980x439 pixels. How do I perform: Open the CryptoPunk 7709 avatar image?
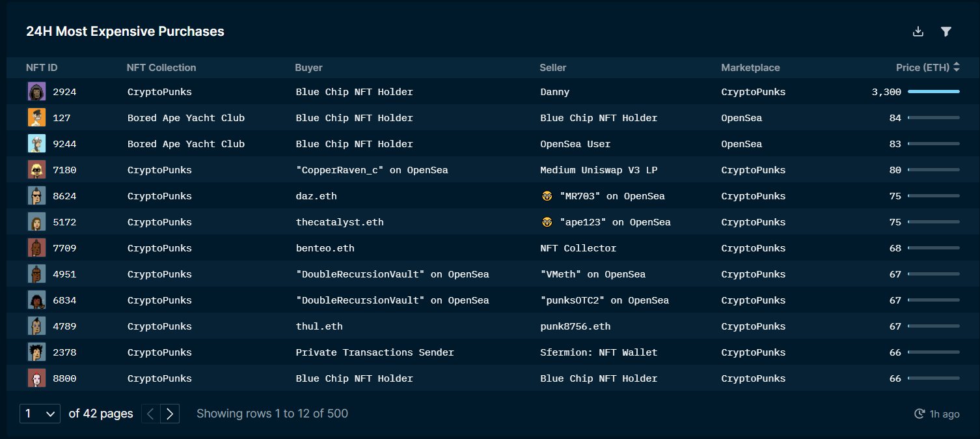36,248
